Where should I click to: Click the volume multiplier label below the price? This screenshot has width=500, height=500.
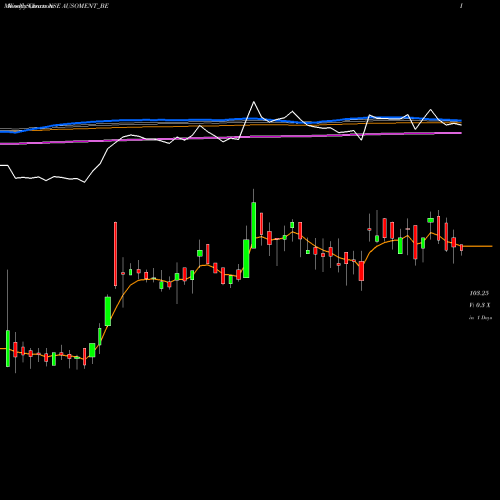[480, 305]
